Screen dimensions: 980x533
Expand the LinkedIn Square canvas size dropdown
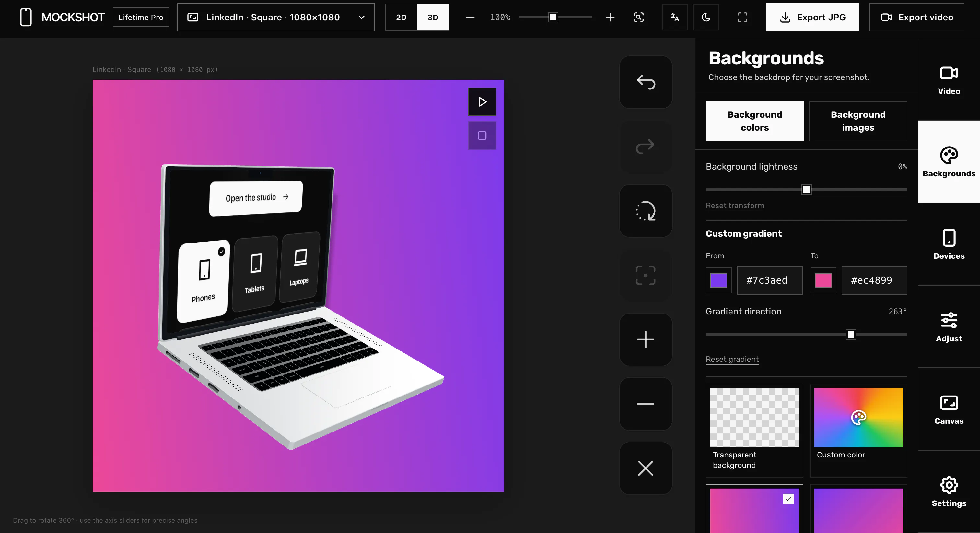(276, 17)
